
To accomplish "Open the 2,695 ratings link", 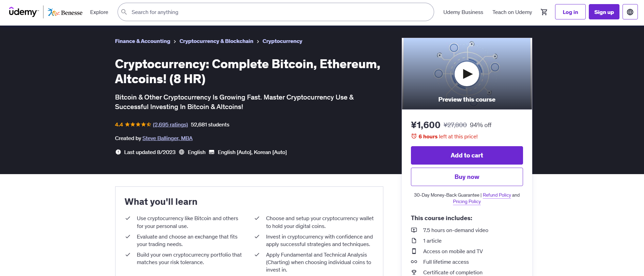I will coord(170,125).
